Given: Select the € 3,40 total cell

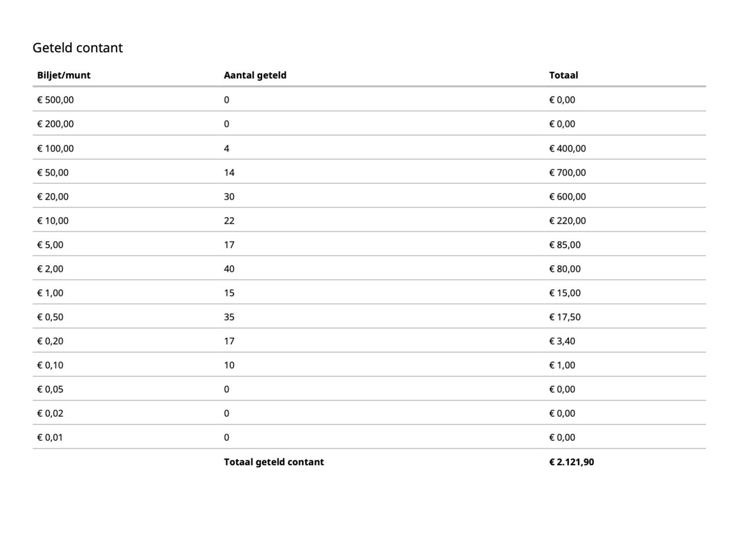Looking at the screenshot, I should click(562, 341).
